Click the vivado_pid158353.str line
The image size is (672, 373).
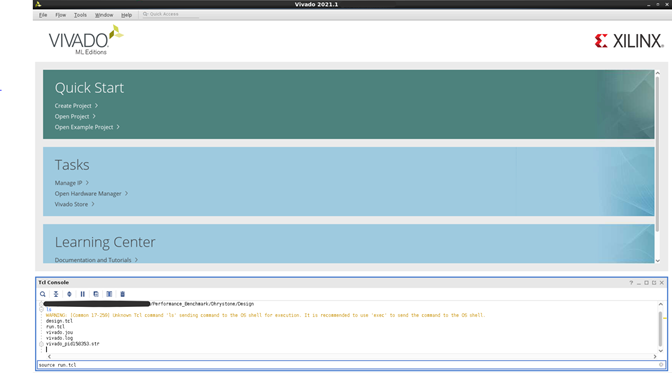coord(72,344)
